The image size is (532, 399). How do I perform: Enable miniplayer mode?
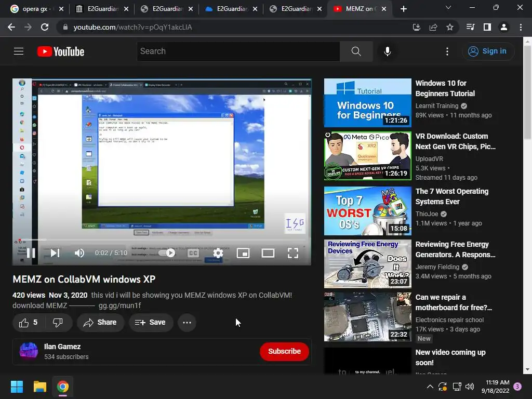tap(243, 253)
